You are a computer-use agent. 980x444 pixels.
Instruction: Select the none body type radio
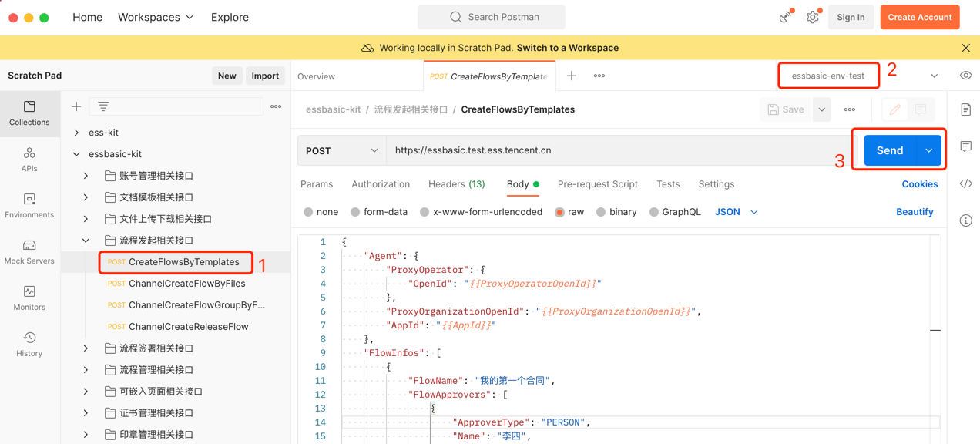click(x=308, y=212)
